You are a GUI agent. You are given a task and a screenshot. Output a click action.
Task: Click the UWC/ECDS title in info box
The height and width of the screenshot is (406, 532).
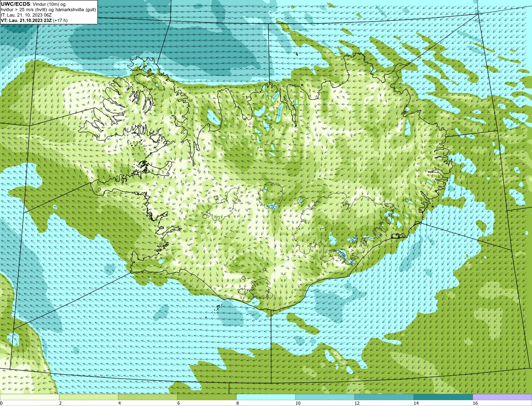pos(15,4)
